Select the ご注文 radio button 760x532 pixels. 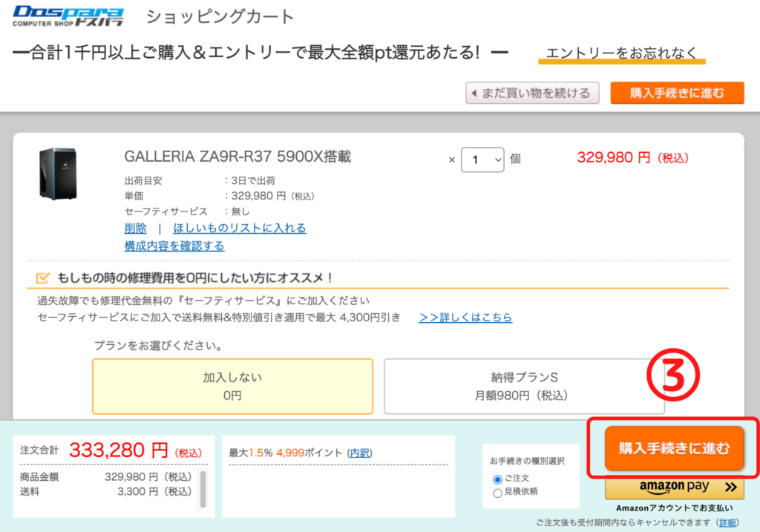click(x=497, y=479)
